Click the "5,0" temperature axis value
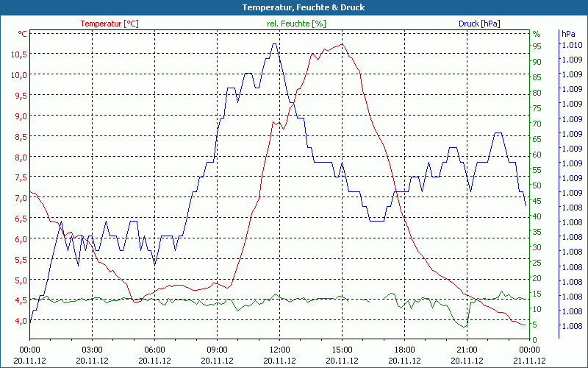Screen dimensions: 588x368 click(x=21, y=280)
